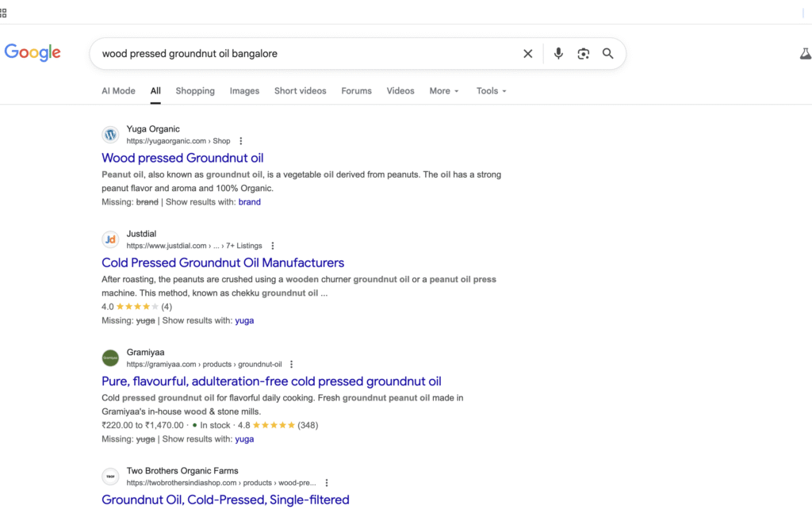The width and height of the screenshot is (812, 509).
Task: Click inside the search text field
Action: [301, 54]
